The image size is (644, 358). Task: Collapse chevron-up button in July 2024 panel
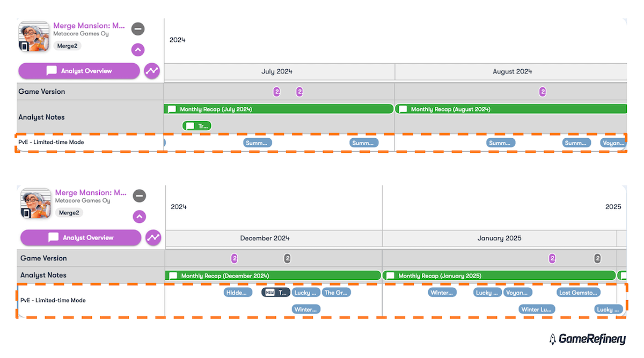click(x=138, y=50)
